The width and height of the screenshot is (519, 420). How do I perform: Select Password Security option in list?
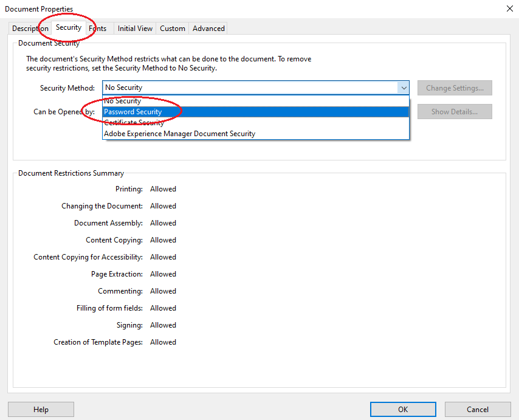133,112
